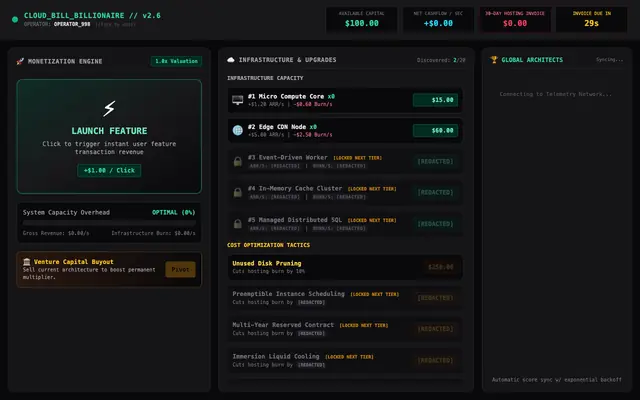This screenshot has height=400, width=640.
Task: Click the Multi-Year Reserved Contract tactic name
Action: pyautogui.click(x=283, y=325)
